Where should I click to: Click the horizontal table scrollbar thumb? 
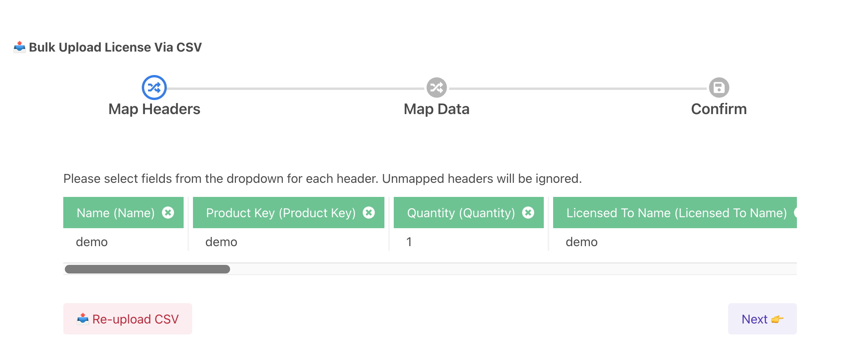click(147, 269)
